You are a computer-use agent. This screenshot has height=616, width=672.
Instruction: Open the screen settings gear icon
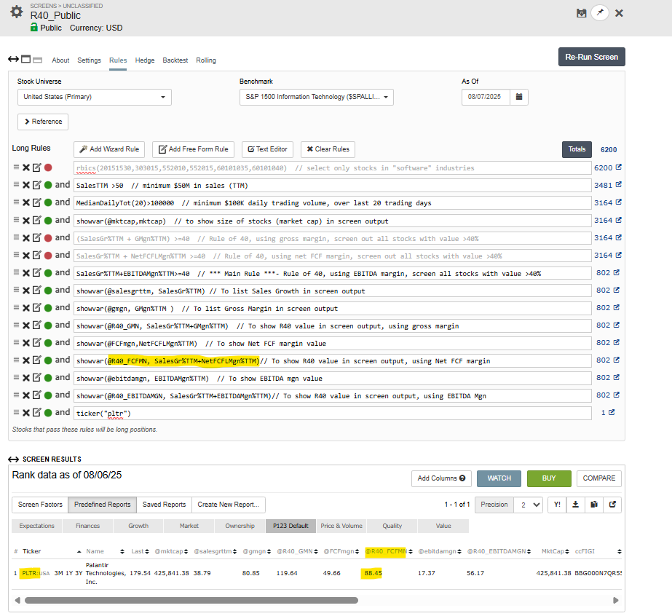point(16,12)
